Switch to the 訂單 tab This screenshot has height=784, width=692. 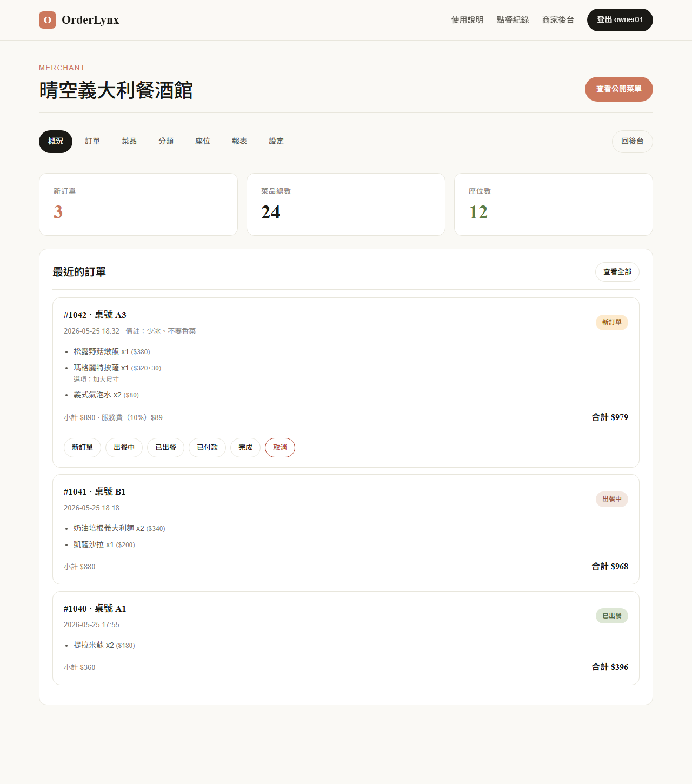[92, 142]
